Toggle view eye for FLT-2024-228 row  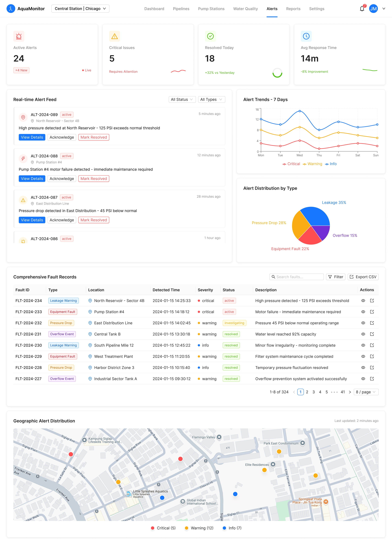pyautogui.click(x=363, y=368)
